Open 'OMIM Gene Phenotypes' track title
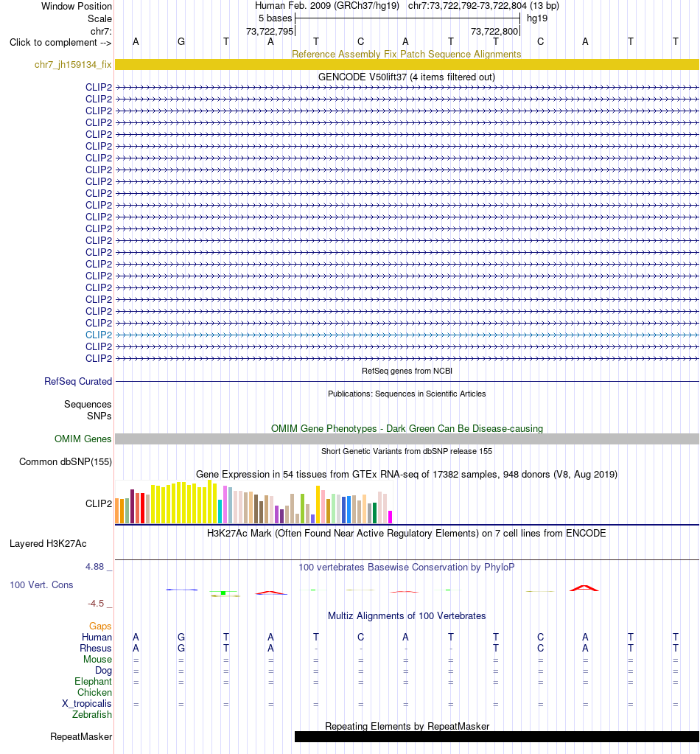The image size is (700, 754). coord(407,428)
